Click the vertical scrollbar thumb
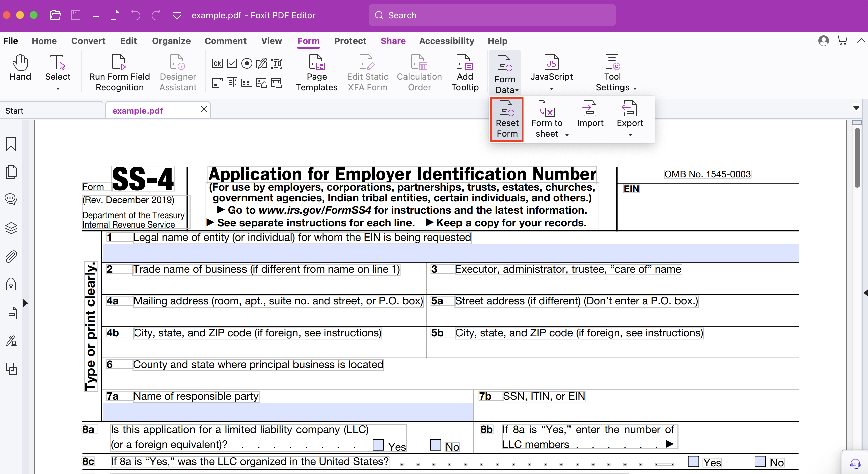This screenshot has width=868, height=474. click(x=857, y=158)
